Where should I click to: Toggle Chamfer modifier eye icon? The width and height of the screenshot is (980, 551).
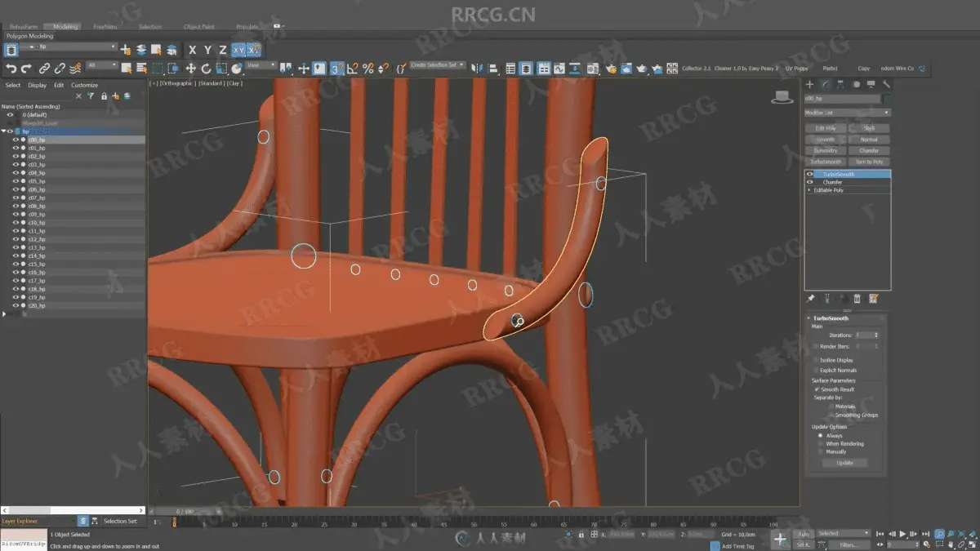(x=810, y=182)
